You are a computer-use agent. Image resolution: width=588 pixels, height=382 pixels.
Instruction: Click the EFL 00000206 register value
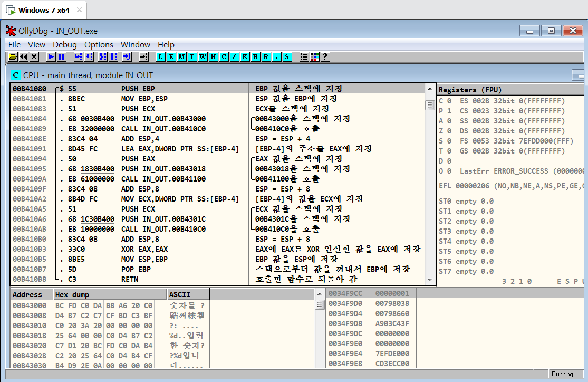point(472,186)
